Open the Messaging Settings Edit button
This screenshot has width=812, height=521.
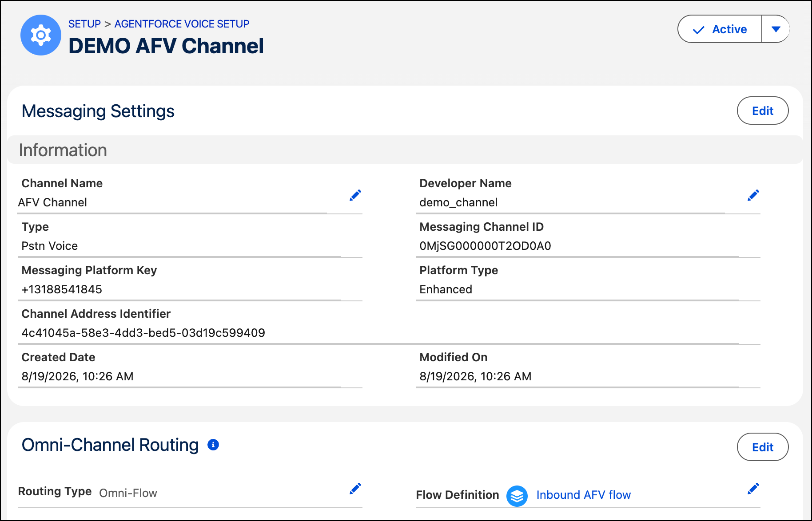pyautogui.click(x=763, y=111)
